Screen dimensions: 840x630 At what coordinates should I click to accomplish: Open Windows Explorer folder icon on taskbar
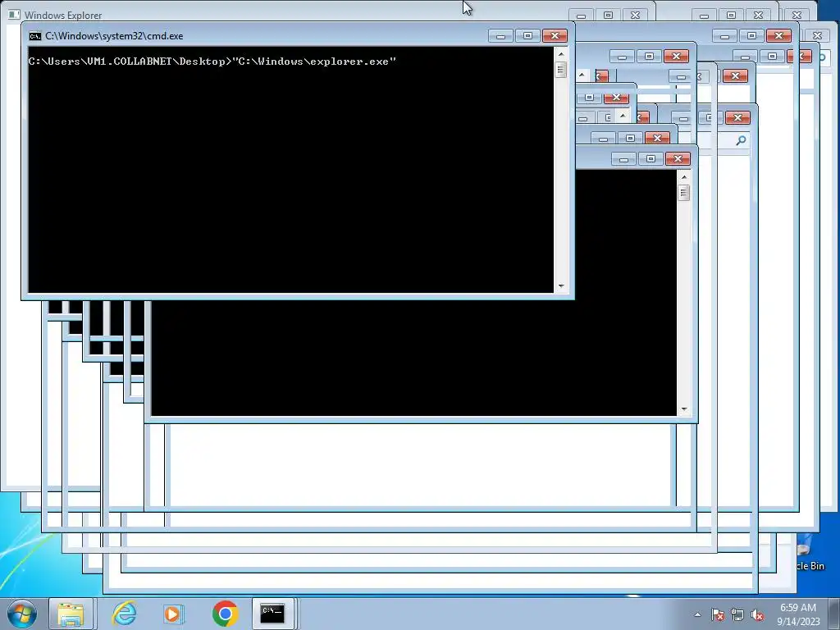pyautogui.click(x=71, y=614)
